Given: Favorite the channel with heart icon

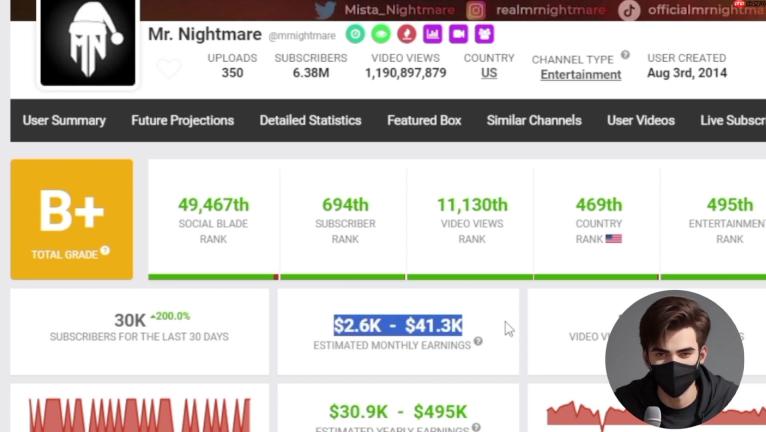Looking at the screenshot, I should point(169,68).
